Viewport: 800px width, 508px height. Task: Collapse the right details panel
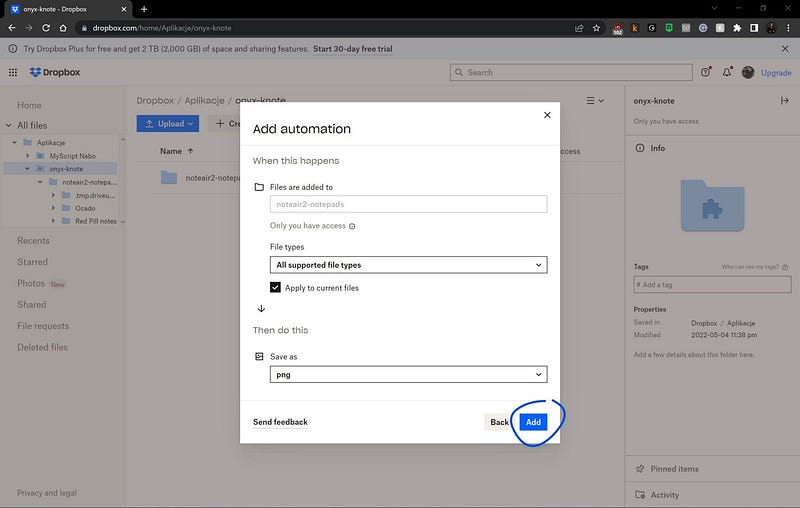[x=784, y=101]
